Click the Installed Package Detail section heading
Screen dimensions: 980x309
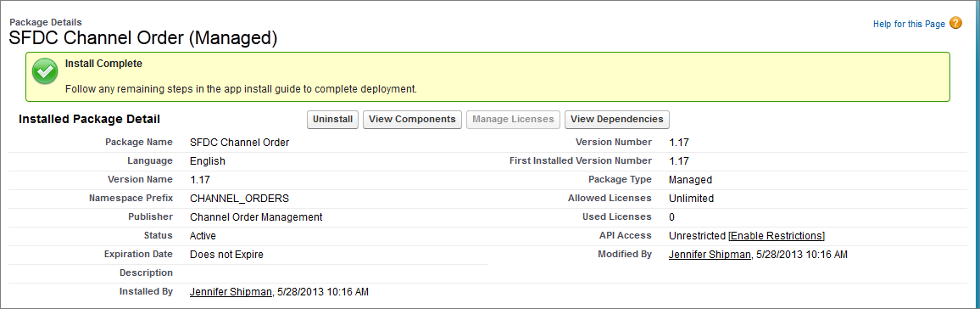(x=89, y=119)
